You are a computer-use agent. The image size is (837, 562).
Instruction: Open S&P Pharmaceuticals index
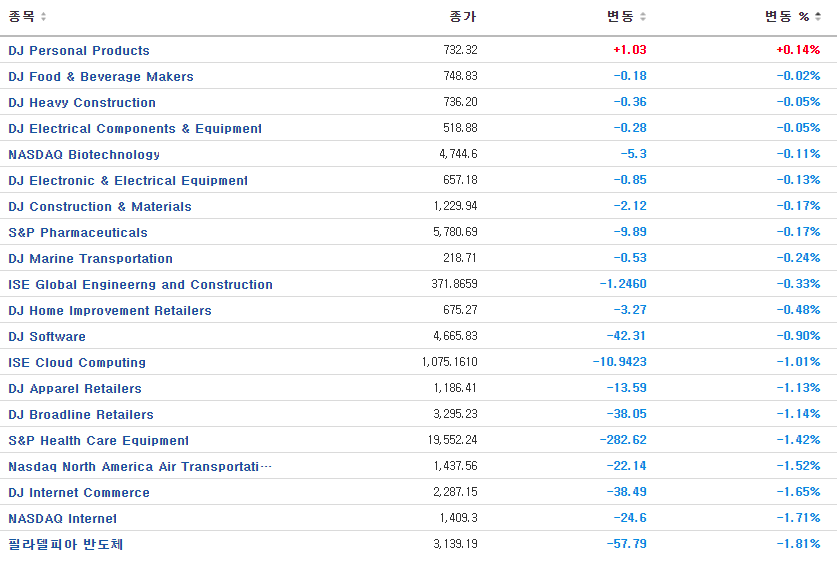tap(78, 233)
